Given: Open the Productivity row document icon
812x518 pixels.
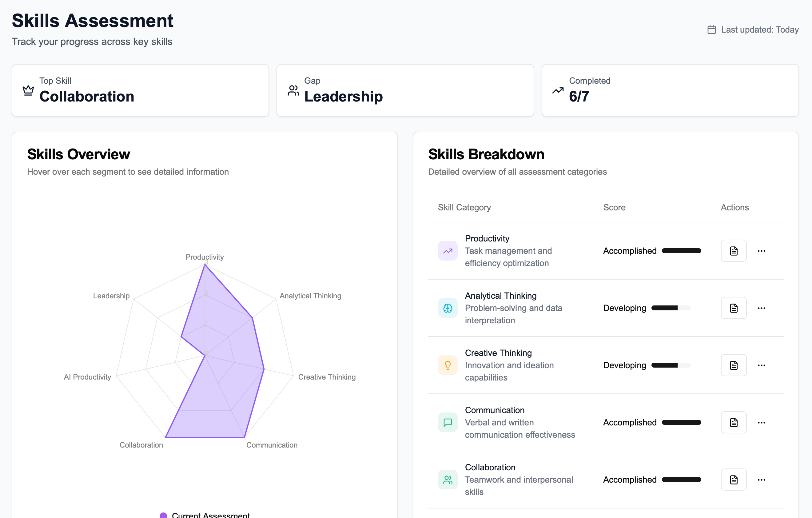Looking at the screenshot, I should 734,251.
